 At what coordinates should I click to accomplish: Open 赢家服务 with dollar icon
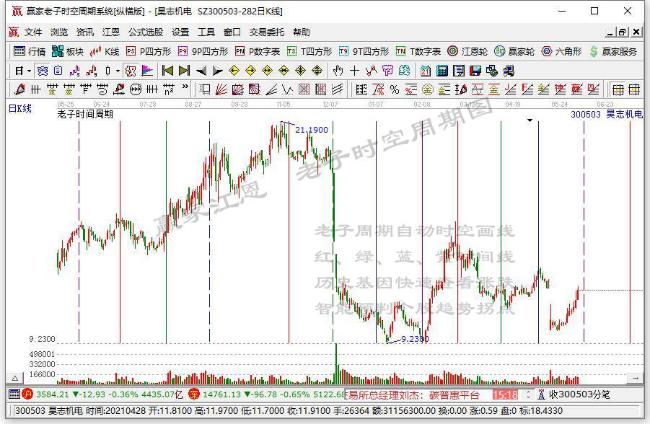(x=613, y=51)
